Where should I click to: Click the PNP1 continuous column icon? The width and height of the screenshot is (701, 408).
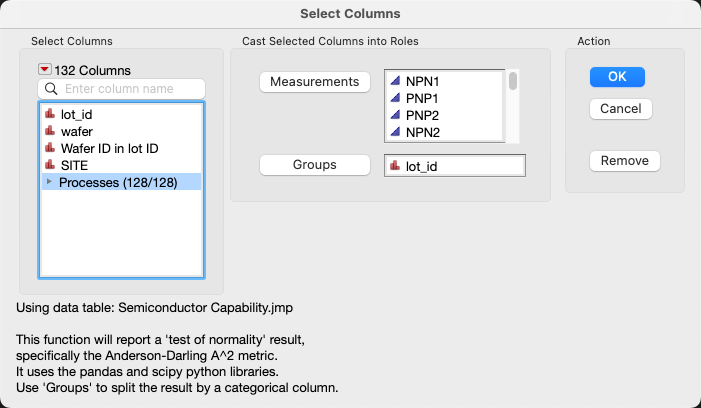(395, 99)
